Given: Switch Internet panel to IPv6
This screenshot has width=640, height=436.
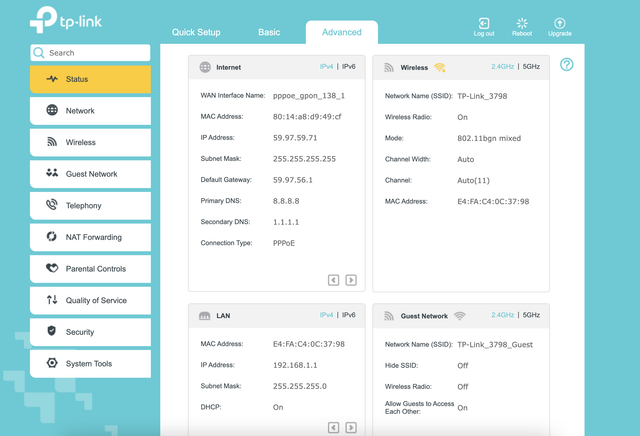Looking at the screenshot, I should [349, 67].
